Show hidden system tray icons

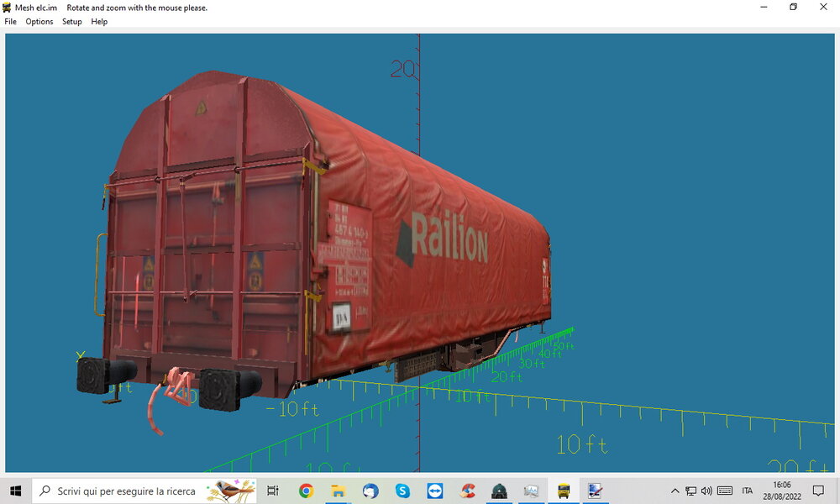tap(675, 491)
